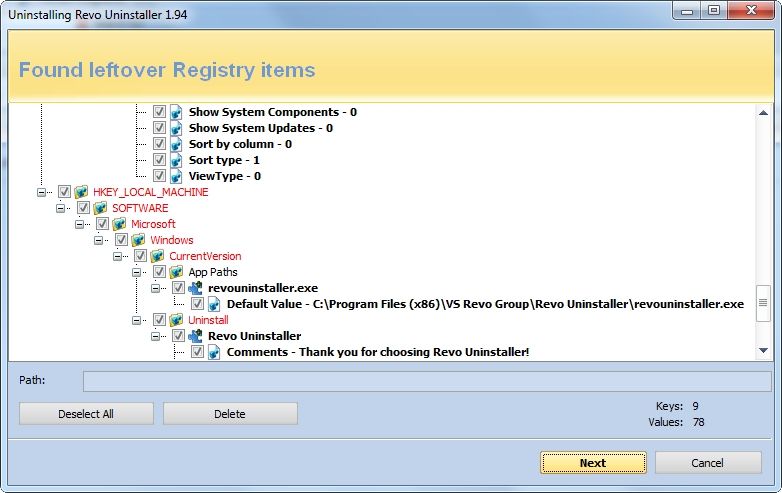The width and height of the screenshot is (782, 493).
Task: Click the Delete button
Action: click(x=230, y=414)
